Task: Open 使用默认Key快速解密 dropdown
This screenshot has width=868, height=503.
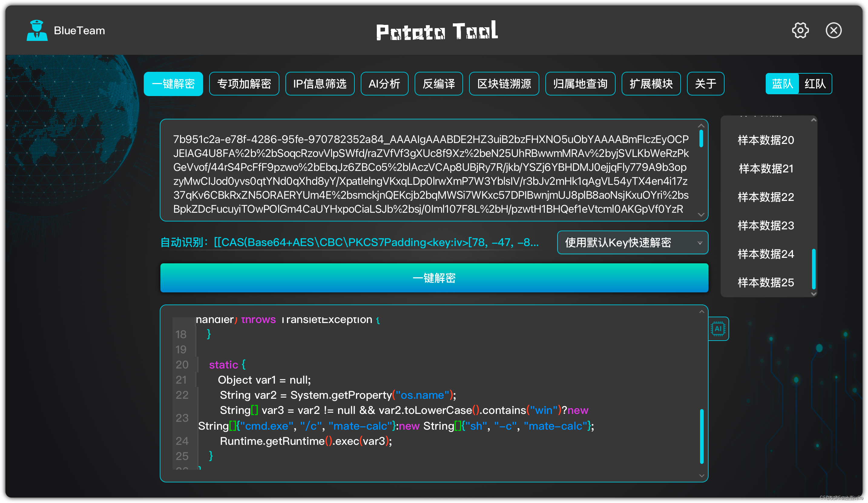Action: point(633,243)
